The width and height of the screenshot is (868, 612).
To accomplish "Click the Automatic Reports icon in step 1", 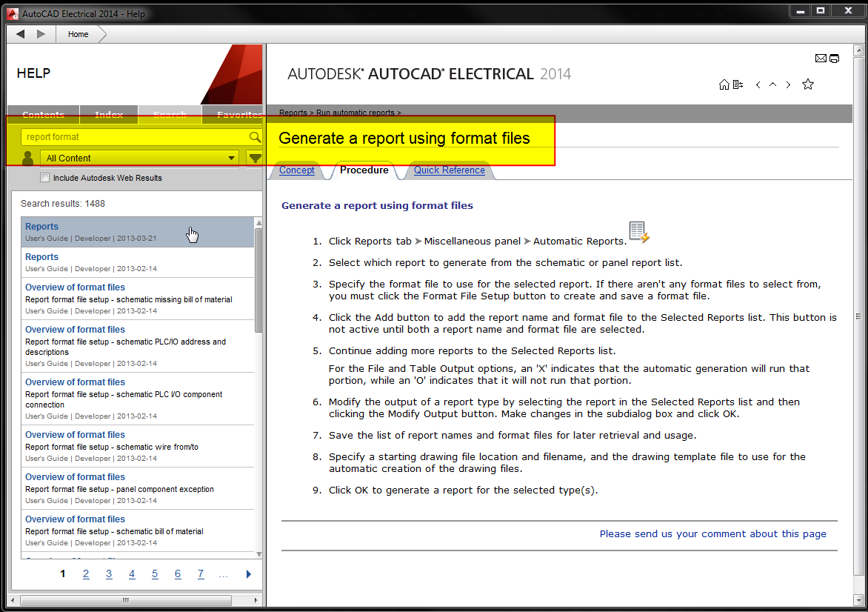I will point(639,232).
